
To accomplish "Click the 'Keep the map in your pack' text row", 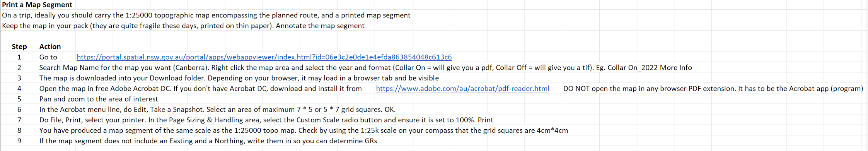I will coord(183,26).
